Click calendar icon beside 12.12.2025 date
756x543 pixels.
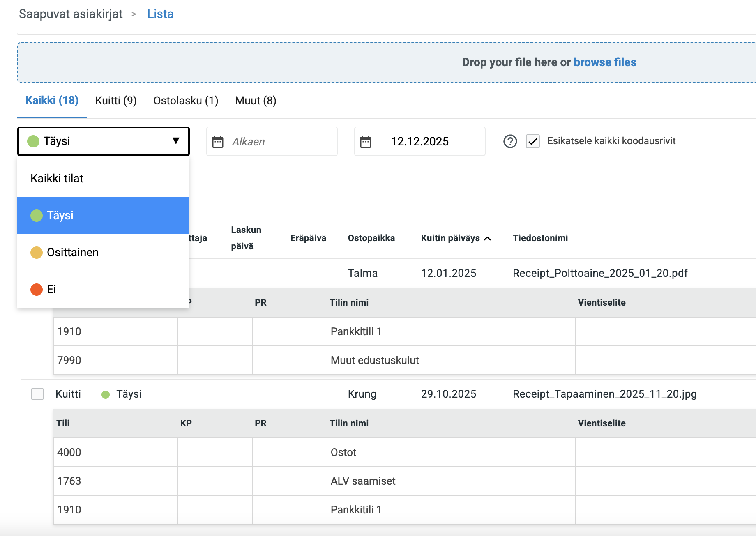tap(366, 142)
